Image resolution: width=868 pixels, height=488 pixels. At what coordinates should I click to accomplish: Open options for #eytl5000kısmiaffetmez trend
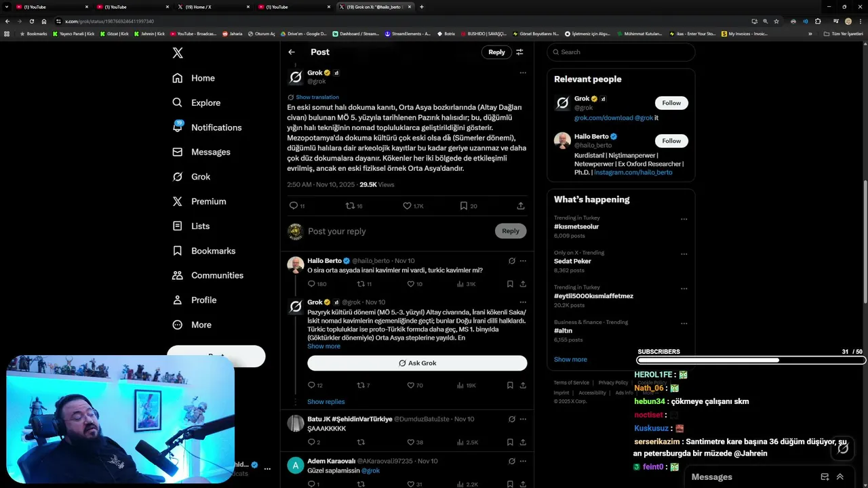pos(684,288)
